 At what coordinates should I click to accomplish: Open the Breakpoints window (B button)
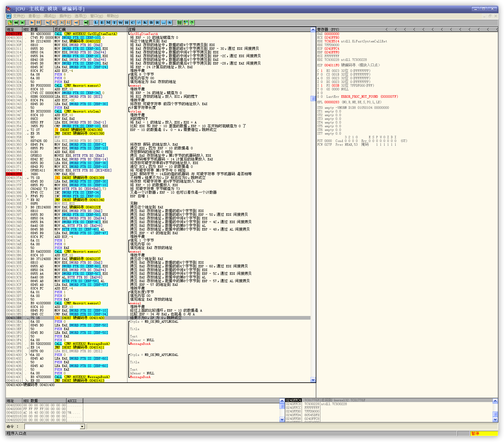pyautogui.click(x=151, y=22)
